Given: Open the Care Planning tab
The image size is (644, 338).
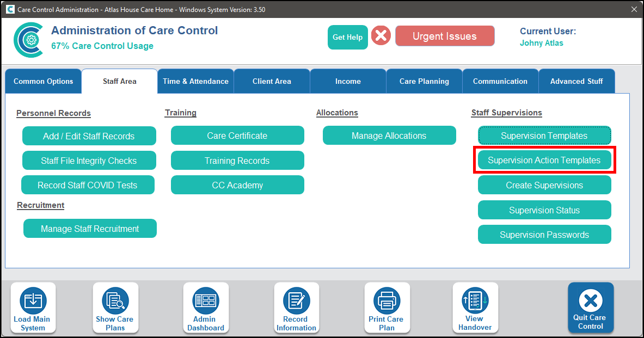Looking at the screenshot, I should pos(424,82).
